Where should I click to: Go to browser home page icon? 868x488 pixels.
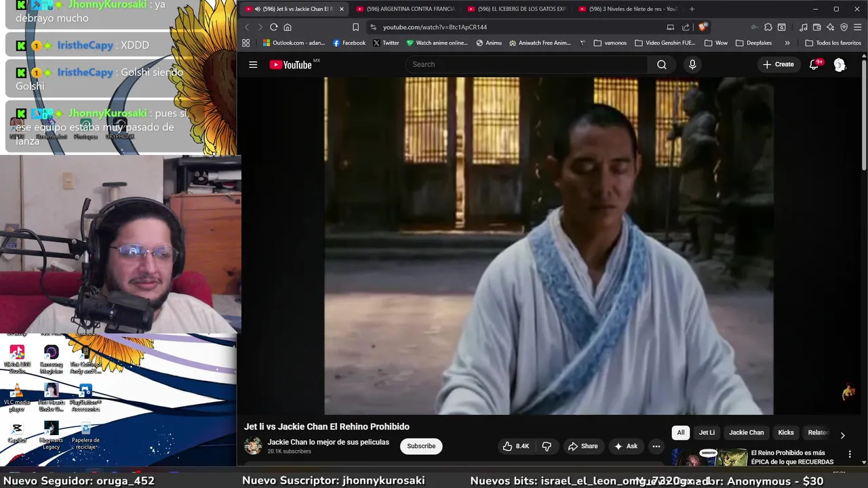point(288,27)
